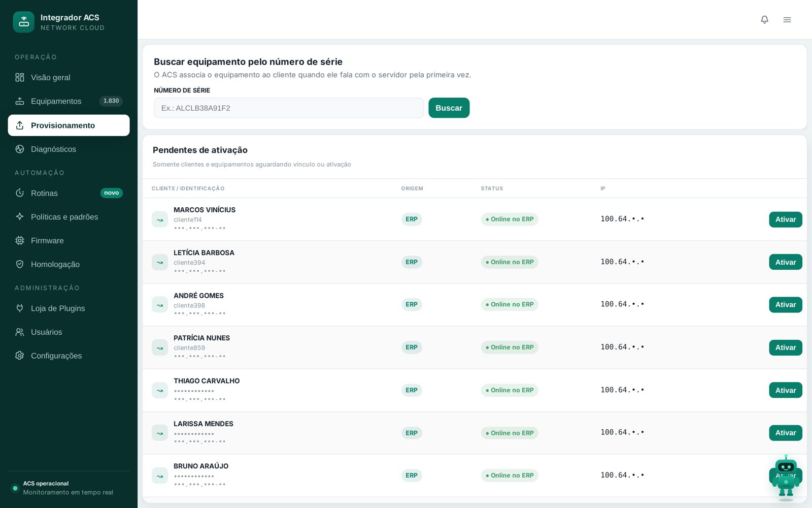Image resolution: width=812 pixels, height=508 pixels.
Task: Click the STATUS column header
Action: [x=492, y=188]
